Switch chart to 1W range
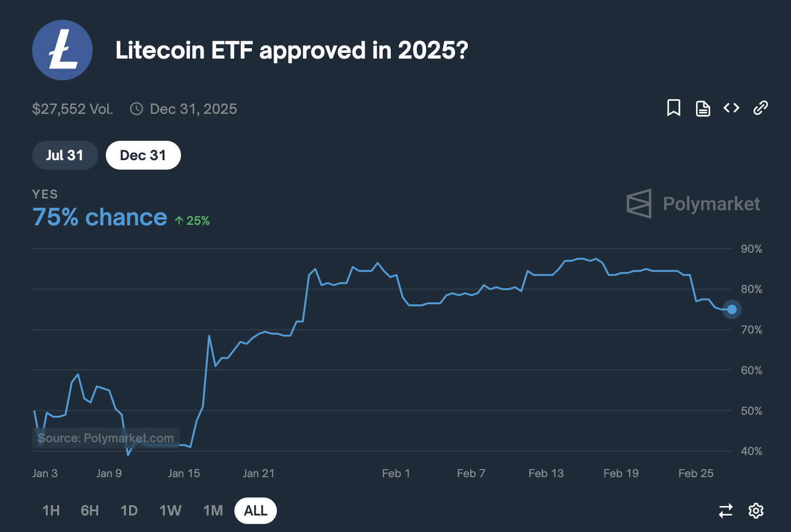Viewport: 791px width, 532px height. coord(170,511)
